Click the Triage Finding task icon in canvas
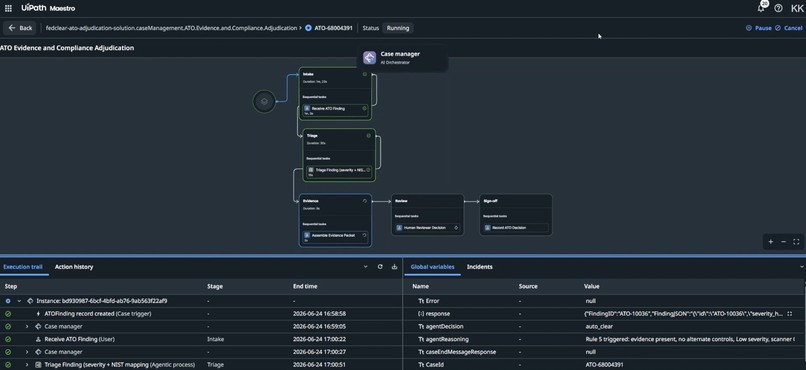 coord(311,170)
